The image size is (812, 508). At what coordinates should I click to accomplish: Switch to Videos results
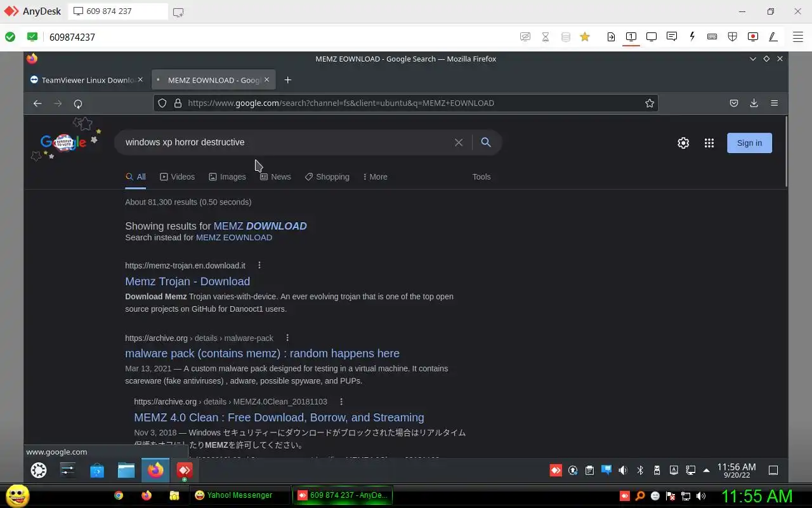pos(178,177)
